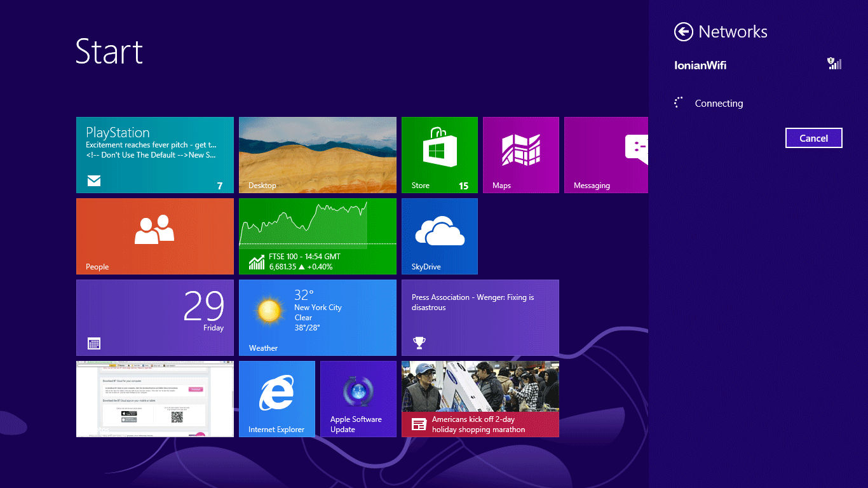Viewport: 868px width, 488px height.
Task: Launch Internet Explorer
Action: point(277,399)
